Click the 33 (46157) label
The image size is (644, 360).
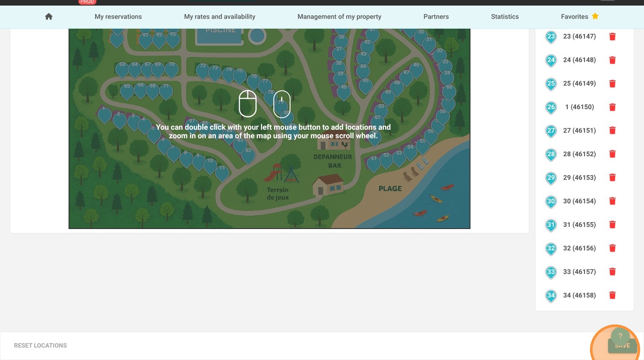point(579,272)
